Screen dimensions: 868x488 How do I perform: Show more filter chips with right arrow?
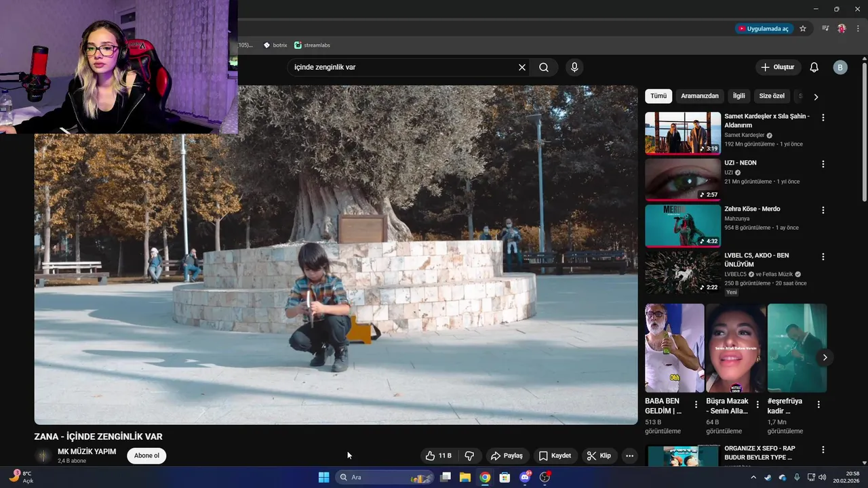pos(816,96)
